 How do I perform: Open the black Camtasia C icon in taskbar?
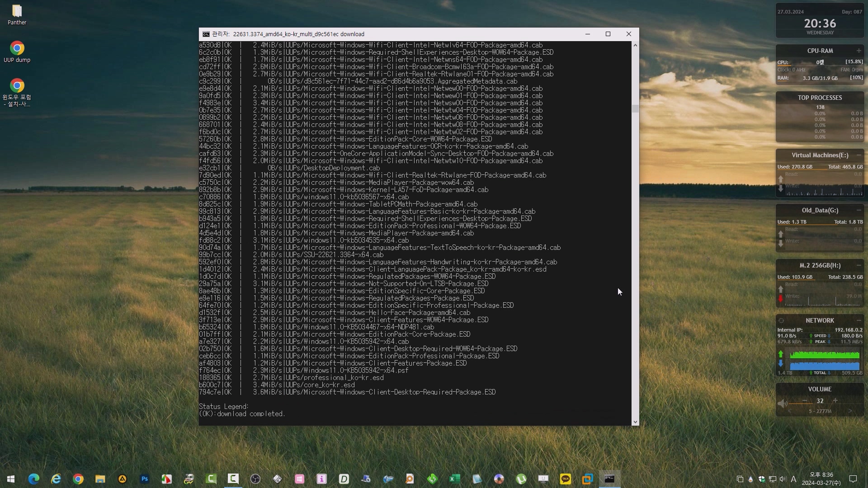[233, 479]
